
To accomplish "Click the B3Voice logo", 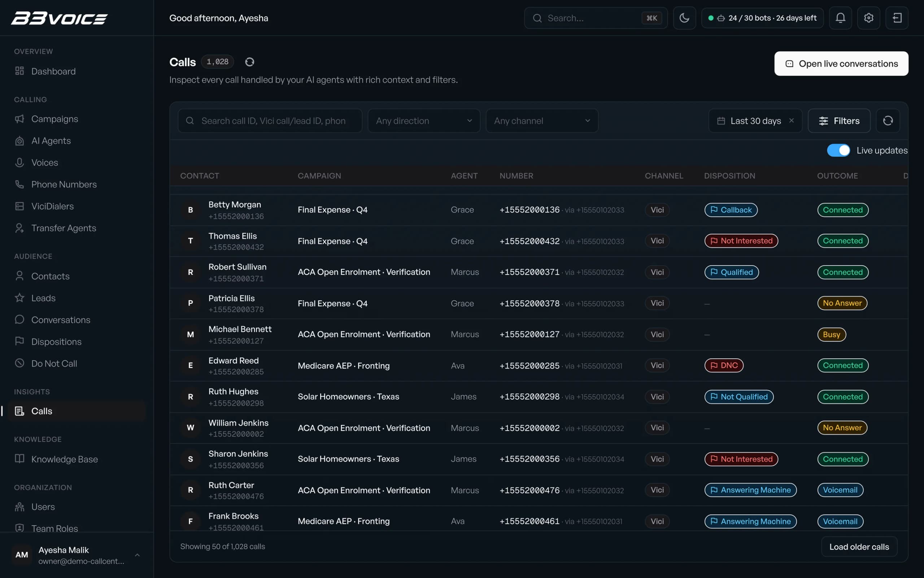I will [60, 18].
